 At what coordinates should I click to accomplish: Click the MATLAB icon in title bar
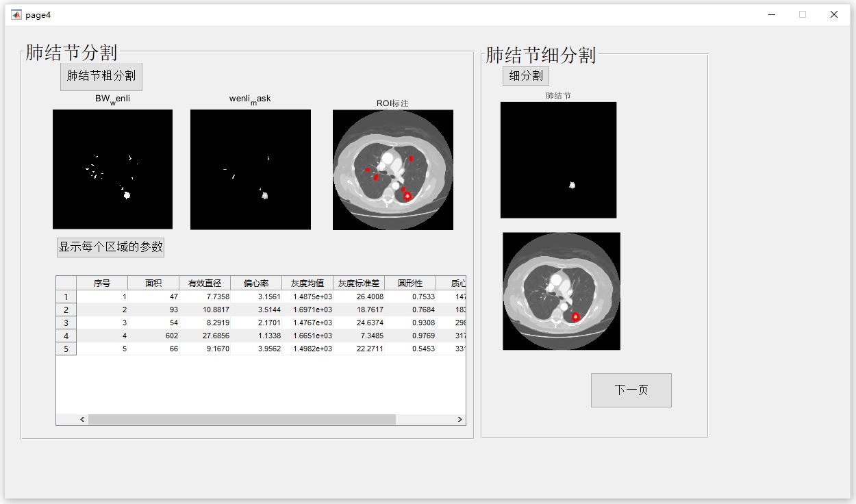16,14
